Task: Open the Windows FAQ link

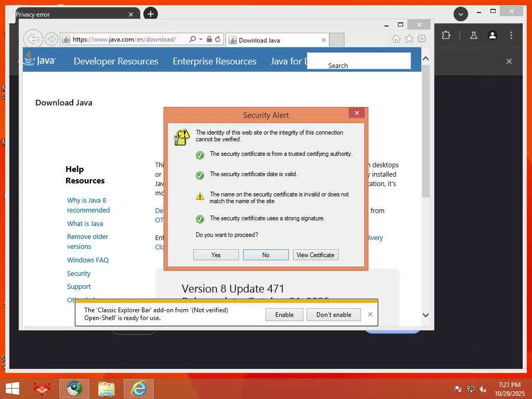Action: [x=87, y=260]
